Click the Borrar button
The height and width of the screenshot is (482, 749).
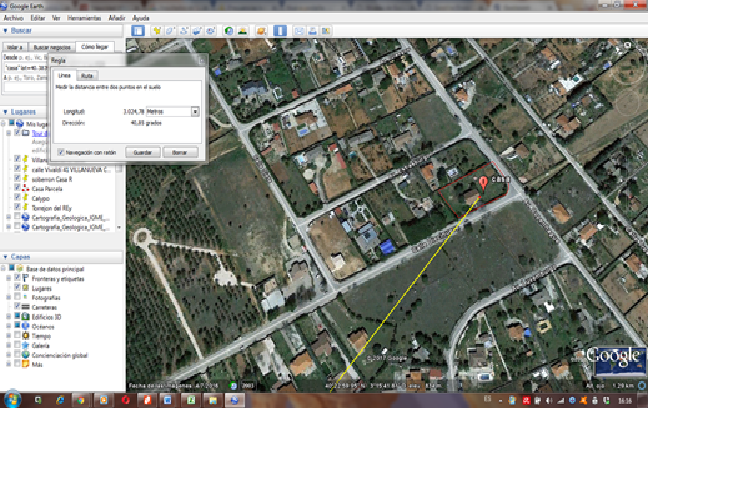tap(180, 152)
